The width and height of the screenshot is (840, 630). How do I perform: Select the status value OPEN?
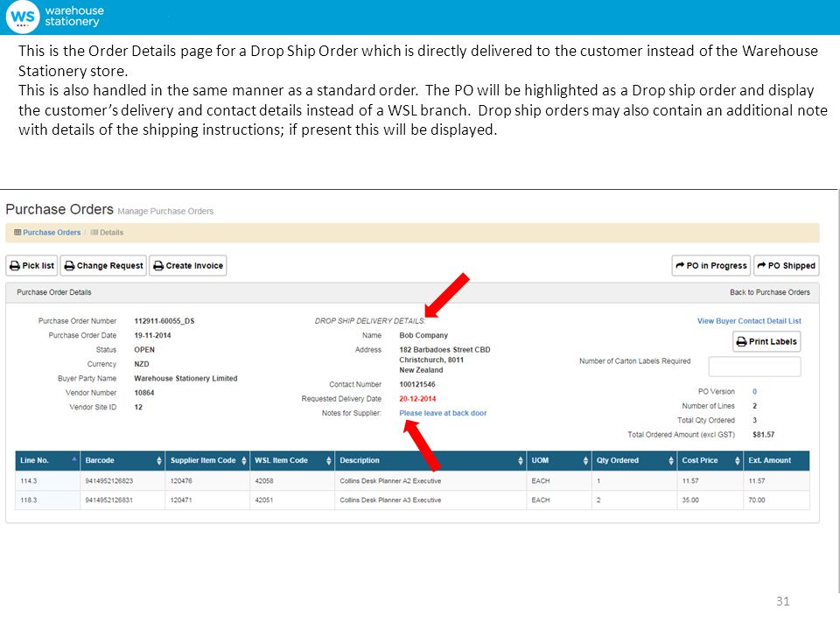coord(144,350)
